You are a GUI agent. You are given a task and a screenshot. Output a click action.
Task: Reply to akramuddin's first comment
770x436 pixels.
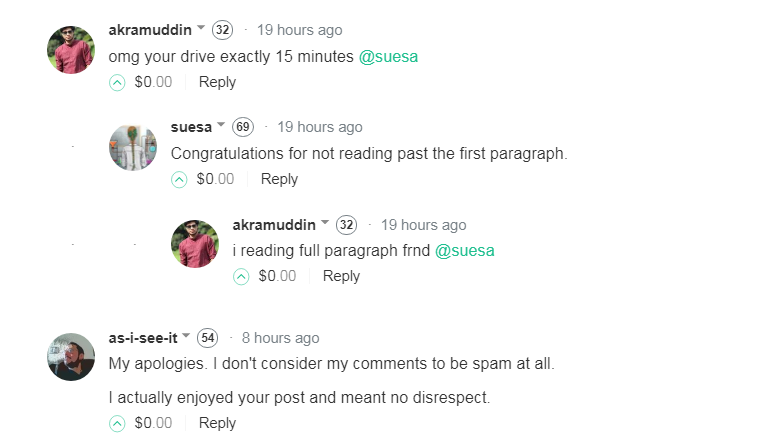217,83
